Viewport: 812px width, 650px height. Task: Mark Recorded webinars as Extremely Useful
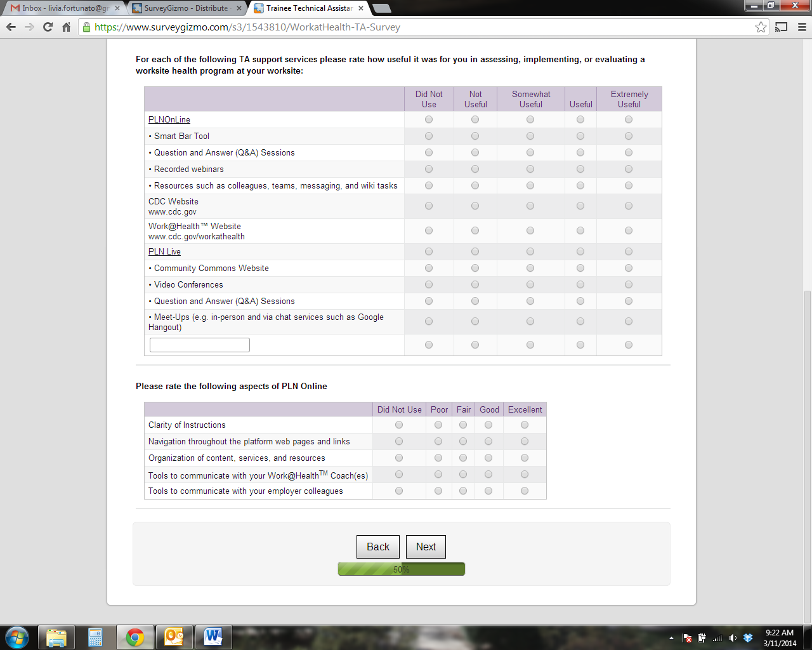629,169
